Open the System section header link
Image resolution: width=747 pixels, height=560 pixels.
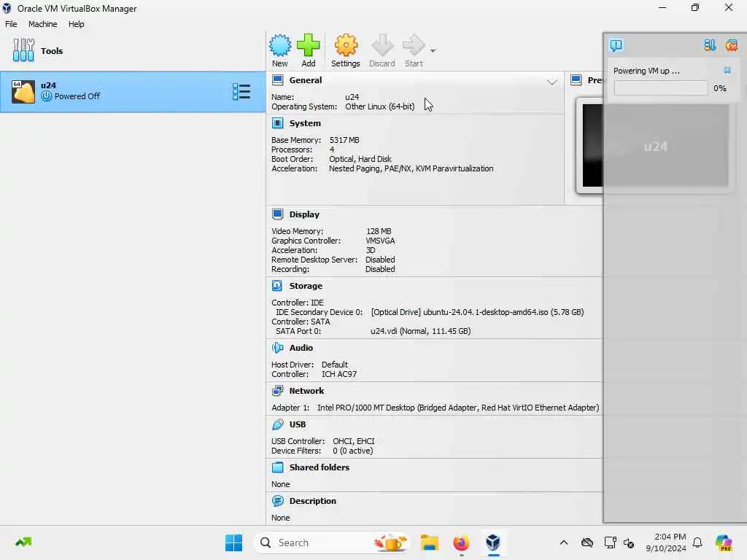305,123
